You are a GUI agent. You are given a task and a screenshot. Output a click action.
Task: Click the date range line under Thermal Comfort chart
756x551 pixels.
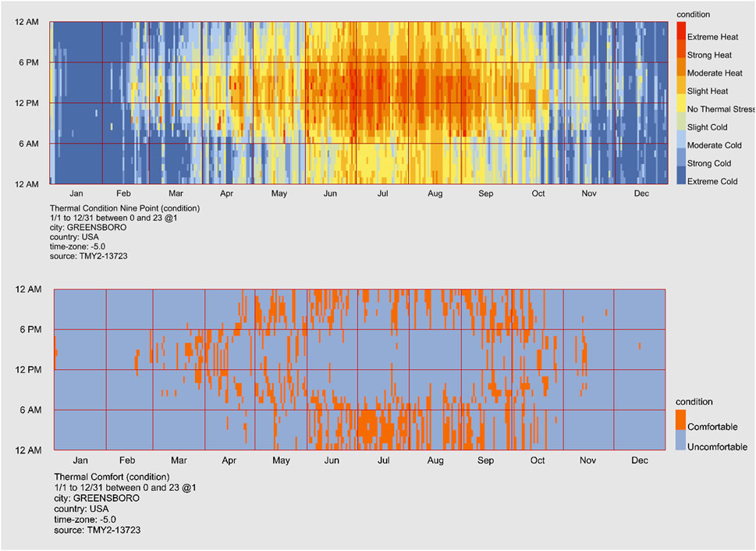coord(126,488)
